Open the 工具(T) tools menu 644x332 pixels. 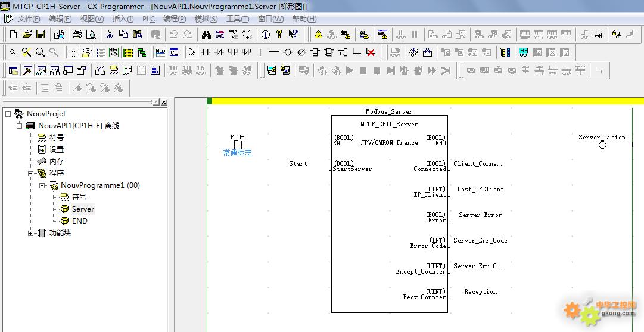point(237,19)
